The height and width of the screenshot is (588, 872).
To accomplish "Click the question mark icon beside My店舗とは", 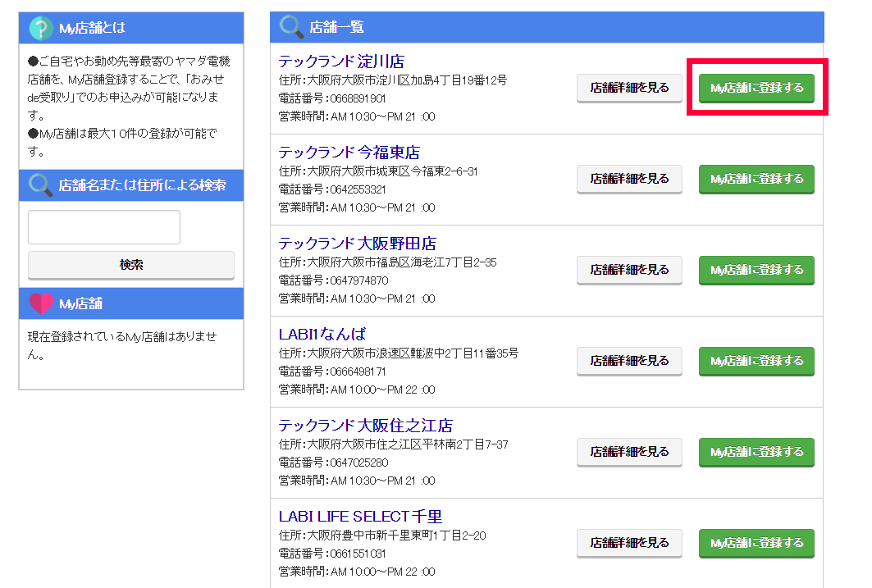I will [x=41, y=28].
